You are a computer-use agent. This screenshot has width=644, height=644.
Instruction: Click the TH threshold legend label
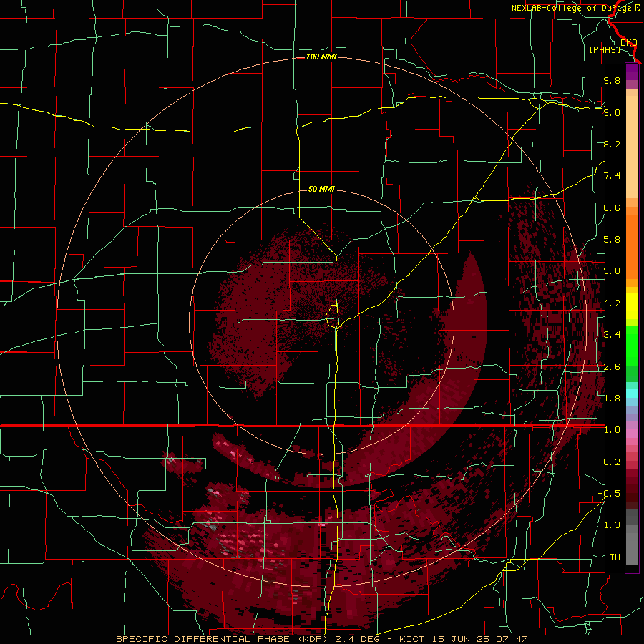[x=615, y=557]
